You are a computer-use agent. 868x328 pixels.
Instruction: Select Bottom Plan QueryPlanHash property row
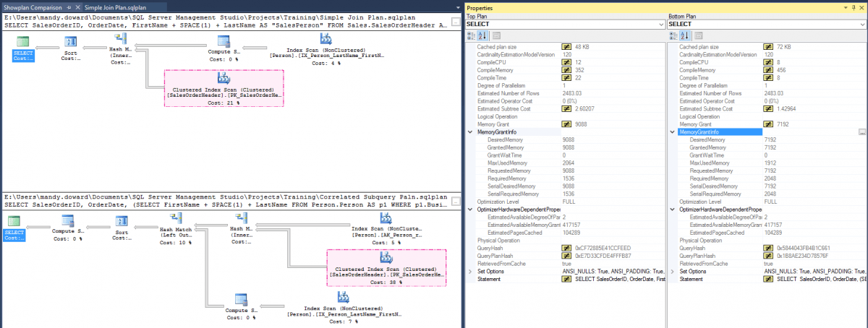point(723,256)
